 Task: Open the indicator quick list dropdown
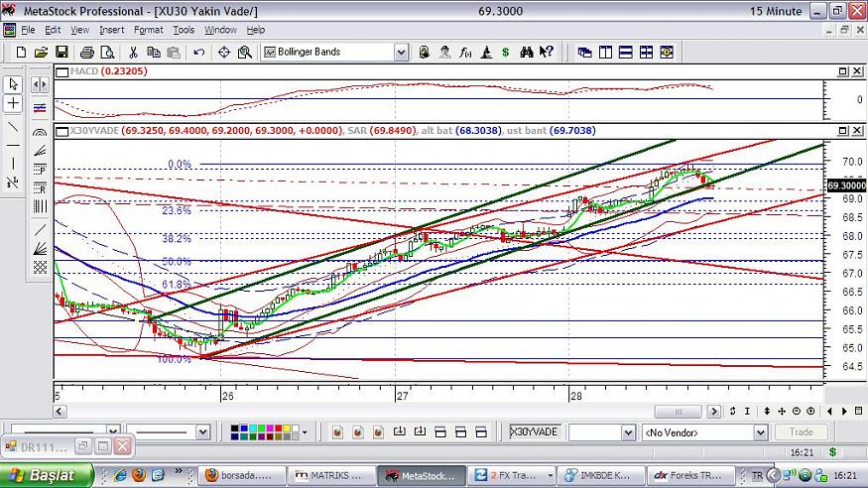(402, 53)
